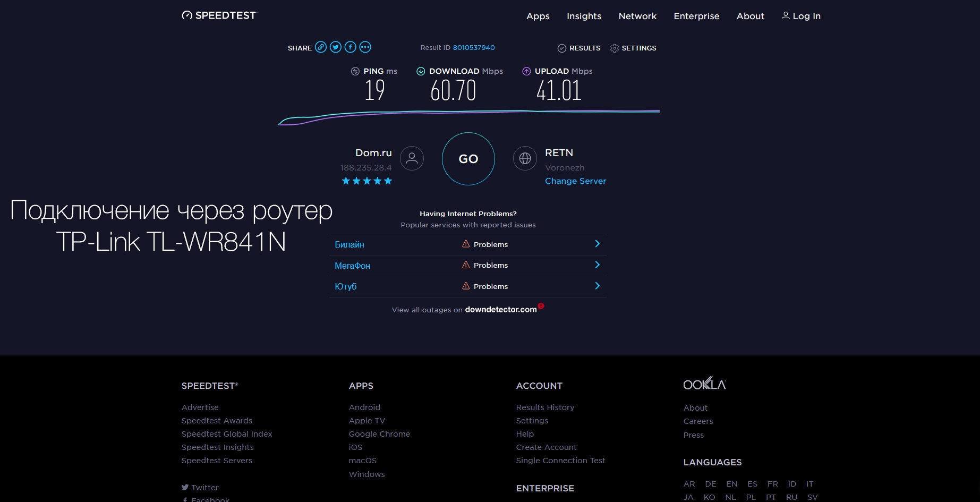Open the Help link
This screenshot has width=980, height=502.
(525, 434)
